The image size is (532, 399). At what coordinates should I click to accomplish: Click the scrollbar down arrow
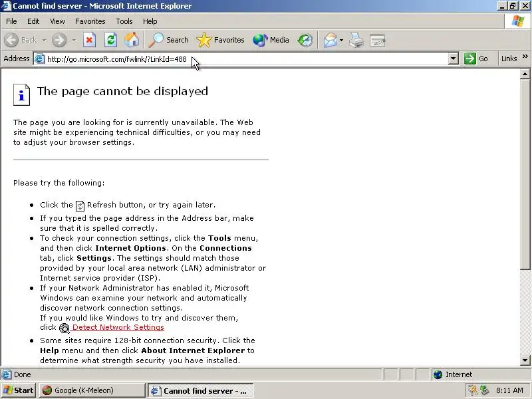coord(525,360)
